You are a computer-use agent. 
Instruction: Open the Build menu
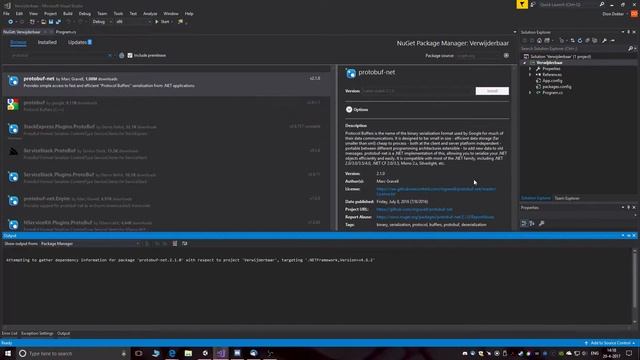pyautogui.click(x=68, y=13)
